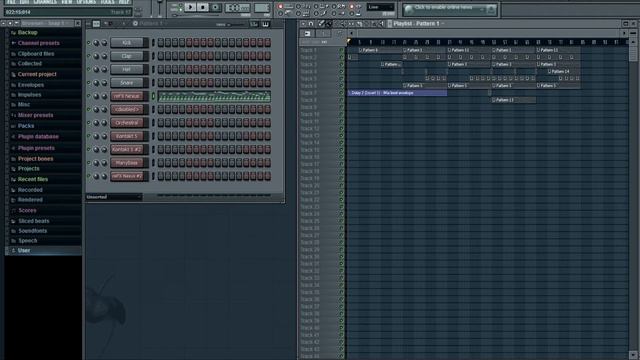Expand the Clipboard files folder
This screenshot has height=360, width=640.
tap(36, 54)
